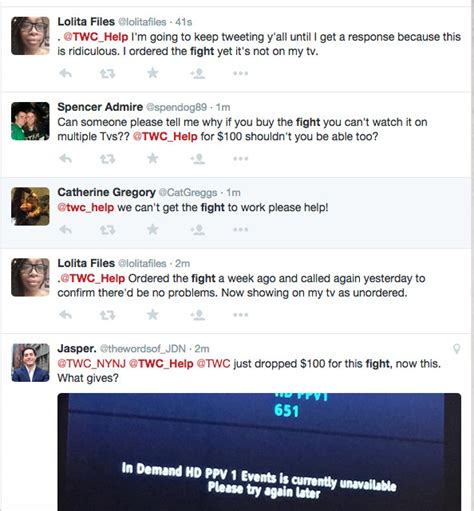Open more options on Catherine Gregory's tweet
The width and height of the screenshot is (474, 511).
pyautogui.click(x=240, y=229)
